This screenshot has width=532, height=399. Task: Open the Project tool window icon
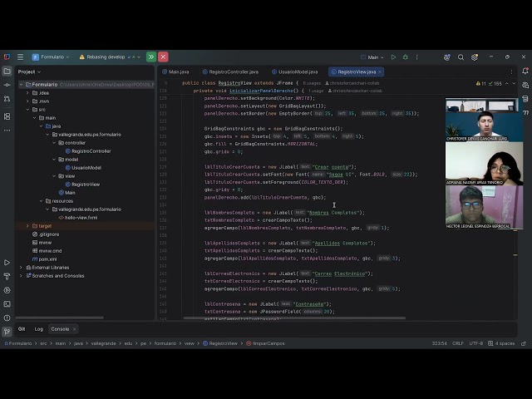pyautogui.click(x=7, y=71)
